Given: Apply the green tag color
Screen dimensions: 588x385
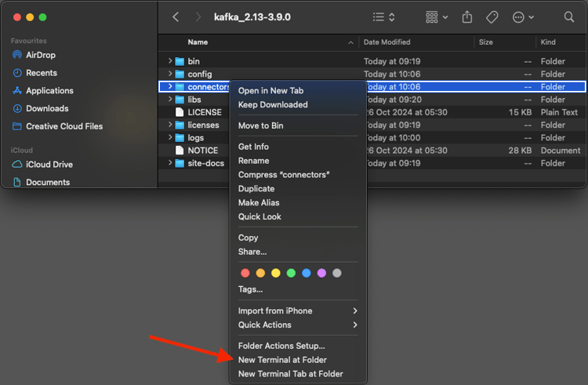Looking at the screenshot, I should (x=291, y=273).
